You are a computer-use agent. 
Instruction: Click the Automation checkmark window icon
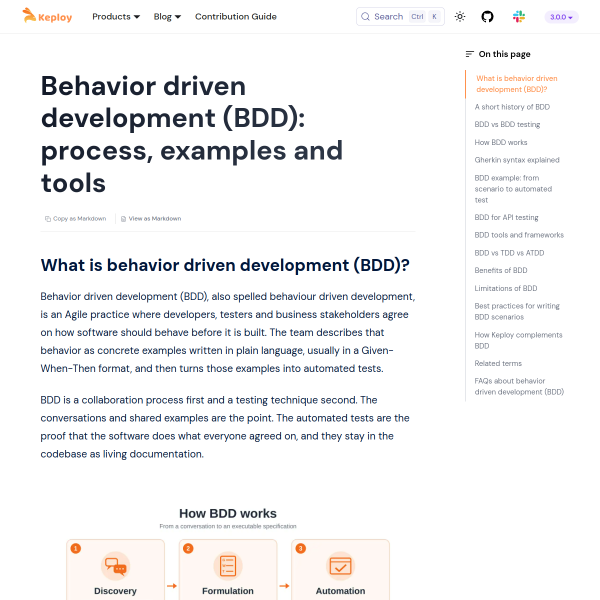[341, 566]
